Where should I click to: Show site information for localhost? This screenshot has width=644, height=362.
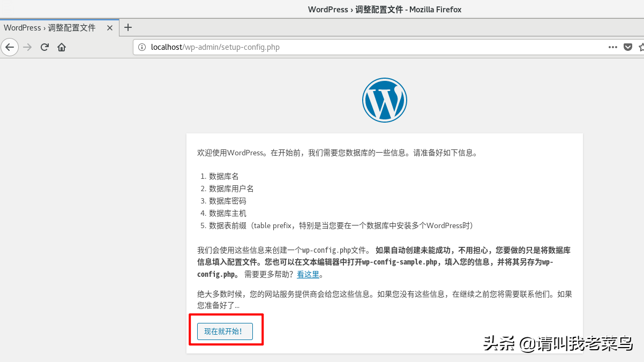[142, 47]
